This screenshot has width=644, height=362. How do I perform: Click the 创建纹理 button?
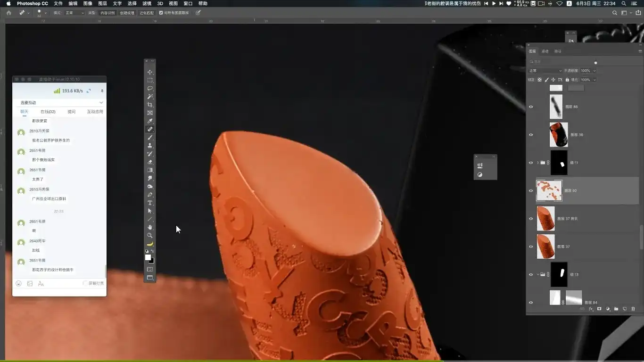[127, 13]
